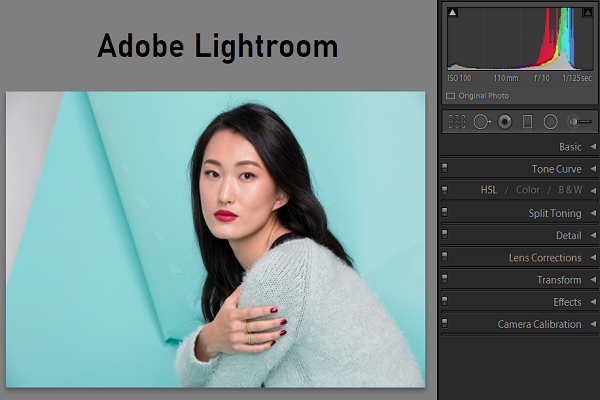600x400 pixels.
Task: Open the Tone Curve panel header
Action: (520, 169)
